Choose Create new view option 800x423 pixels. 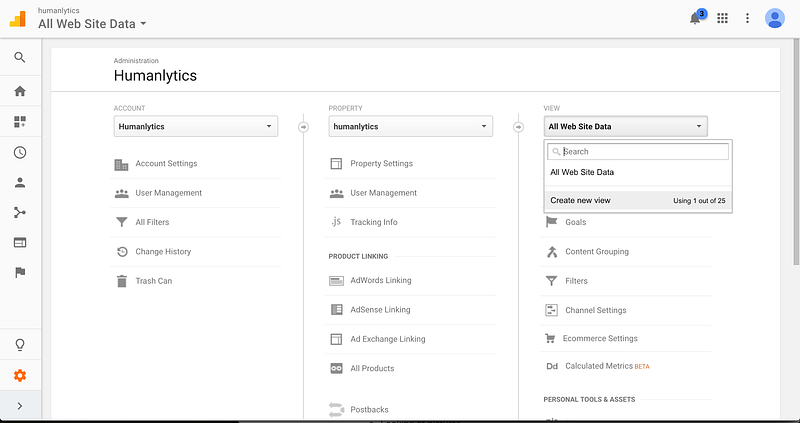(638, 201)
